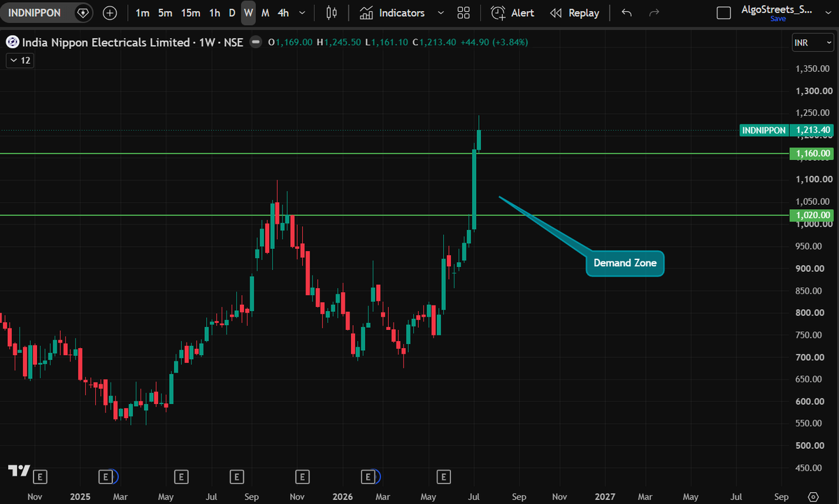Click the 2027 time axis label
Image resolution: width=839 pixels, height=504 pixels.
tap(605, 496)
